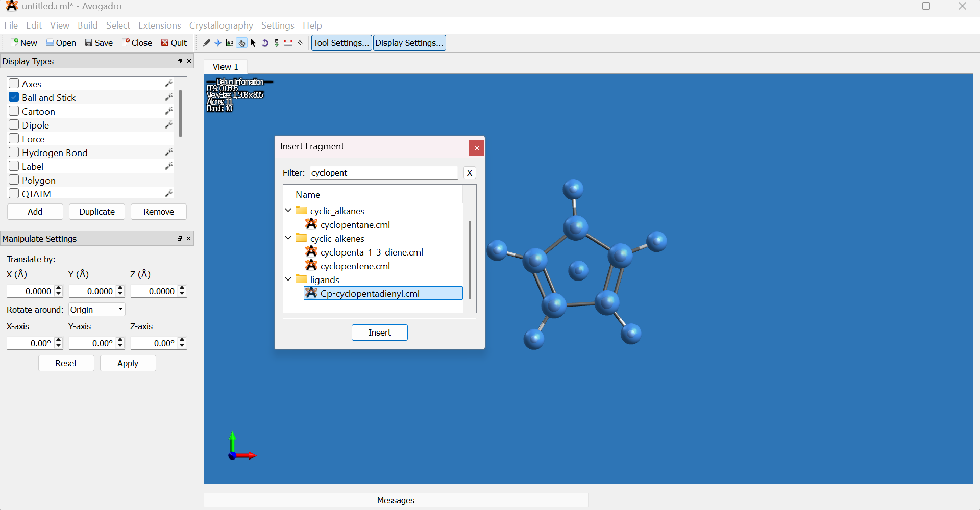This screenshot has height=510, width=980.
Task: Close the Insert Fragment dialog
Action: pyautogui.click(x=477, y=148)
